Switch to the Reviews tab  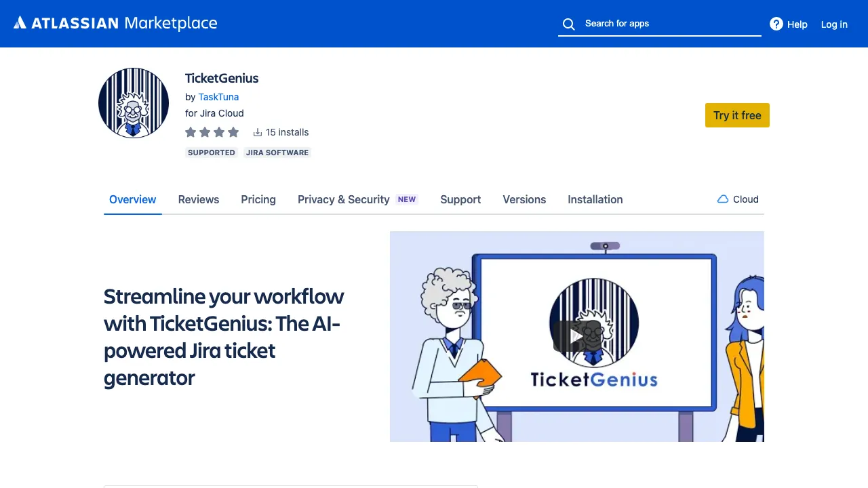[x=199, y=199]
